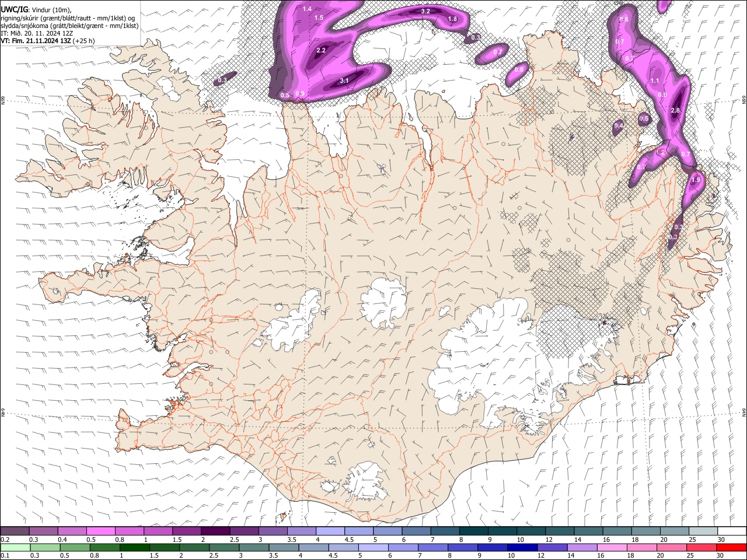Click the snow scale swatch labeled 25

[703, 531]
